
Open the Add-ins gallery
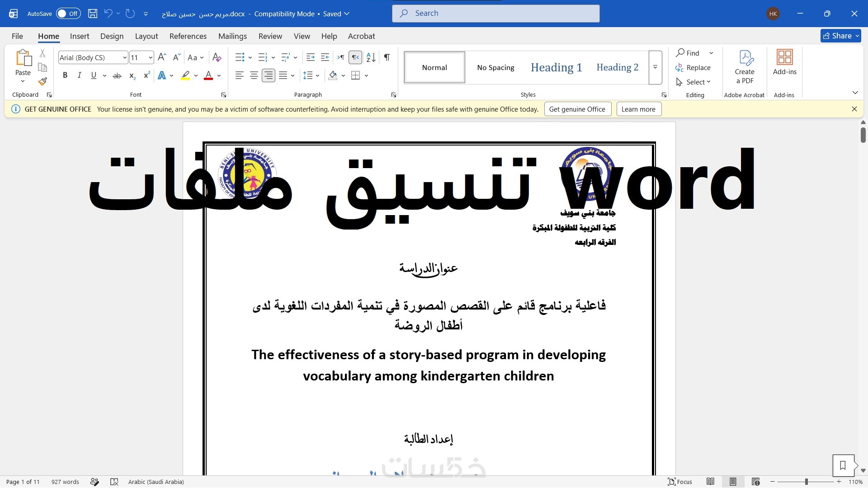(x=785, y=62)
